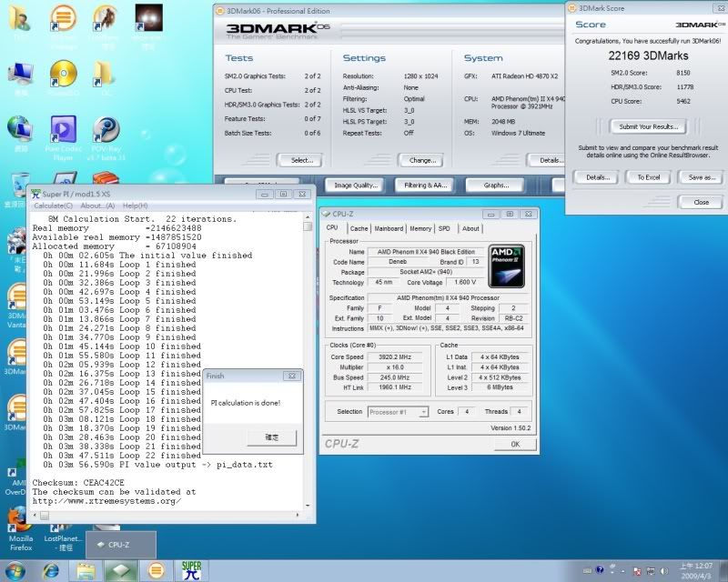This screenshot has width=728, height=582.
Task: Click Details... in 3DMark Score window
Action: [x=597, y=177]
